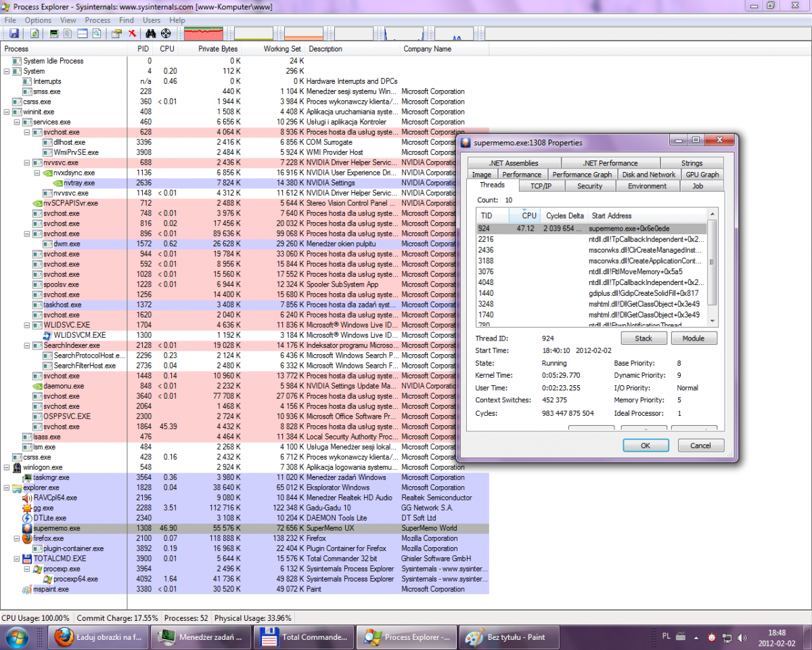
Task: Open the System Information toolbar icon
Action: [x=53, y=33]
